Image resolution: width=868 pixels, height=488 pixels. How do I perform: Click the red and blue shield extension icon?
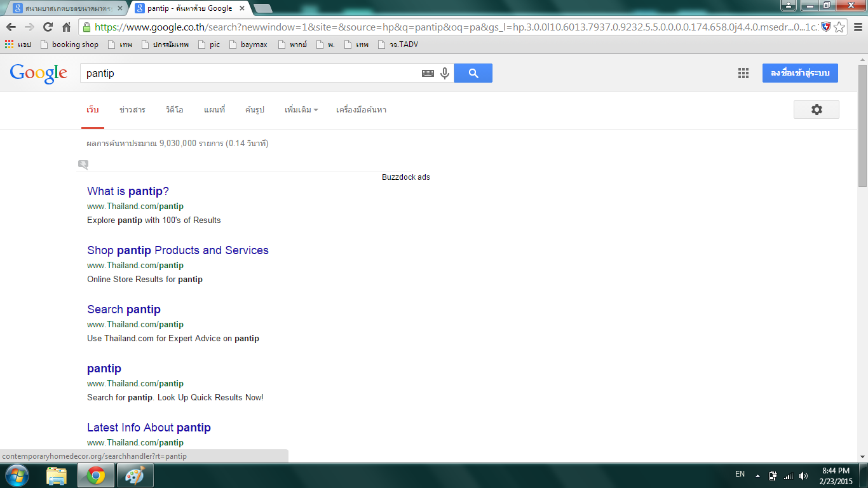tap(826, 27)
